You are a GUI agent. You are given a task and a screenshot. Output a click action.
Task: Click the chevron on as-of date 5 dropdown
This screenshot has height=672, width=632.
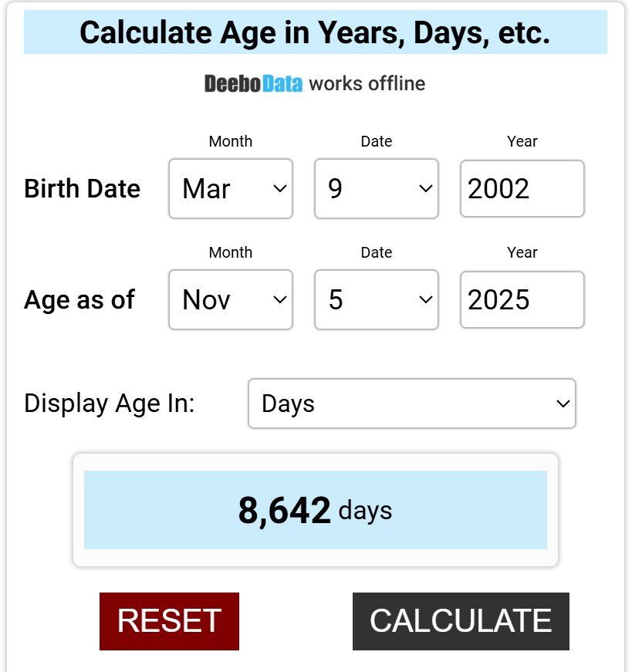point(425,300)
